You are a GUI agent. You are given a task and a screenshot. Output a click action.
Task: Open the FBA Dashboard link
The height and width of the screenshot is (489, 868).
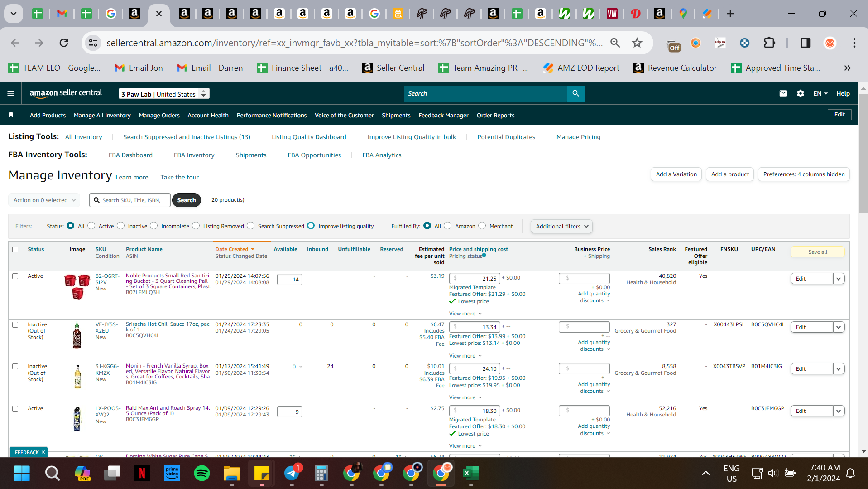pos(130,155)
